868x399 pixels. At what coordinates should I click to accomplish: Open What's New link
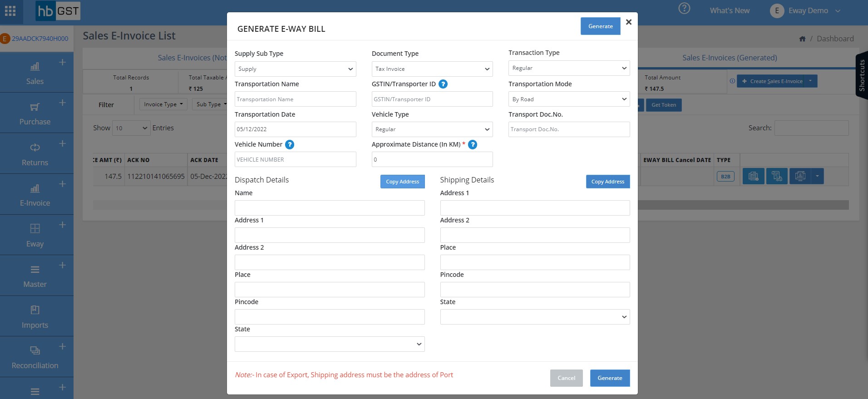[730, 10]
